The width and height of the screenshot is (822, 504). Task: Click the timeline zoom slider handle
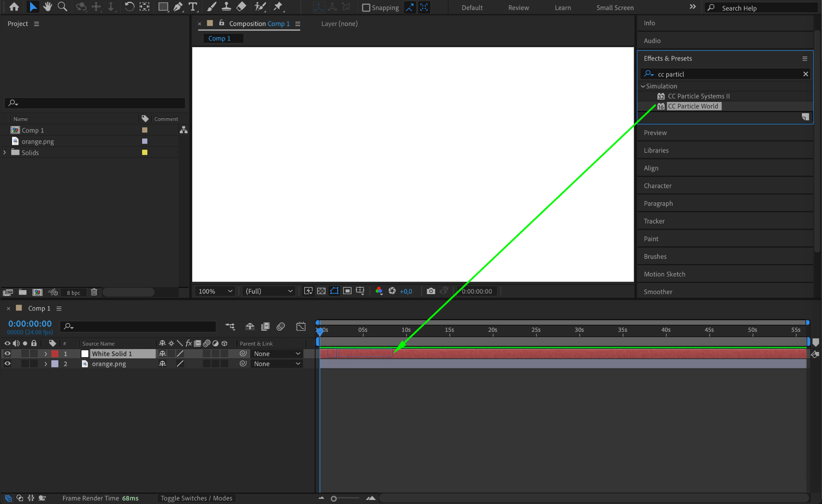pyautogui.click(x=334, y=498)
